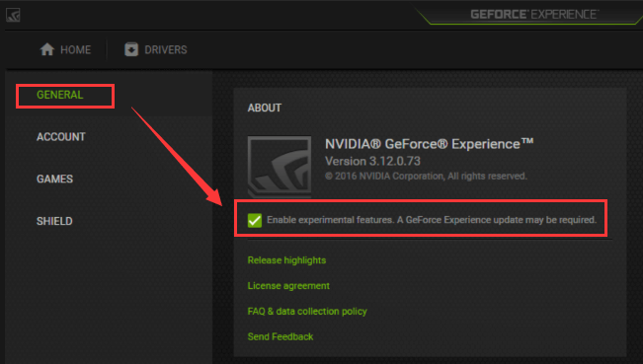Open the Release highlights link

pos(286,260)
